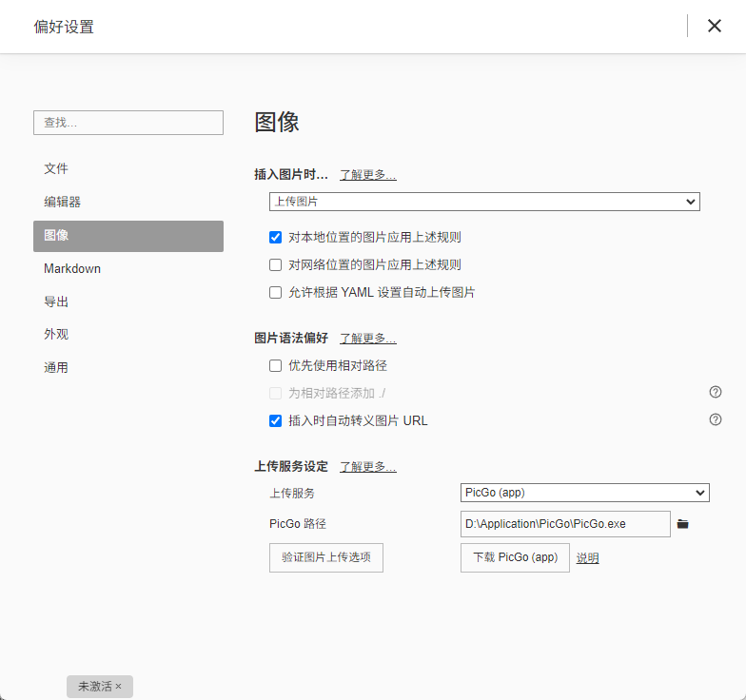Open 了解更多 link beside 上传服务设定
This screenshot has width=746, height=700.
[368, 467]
